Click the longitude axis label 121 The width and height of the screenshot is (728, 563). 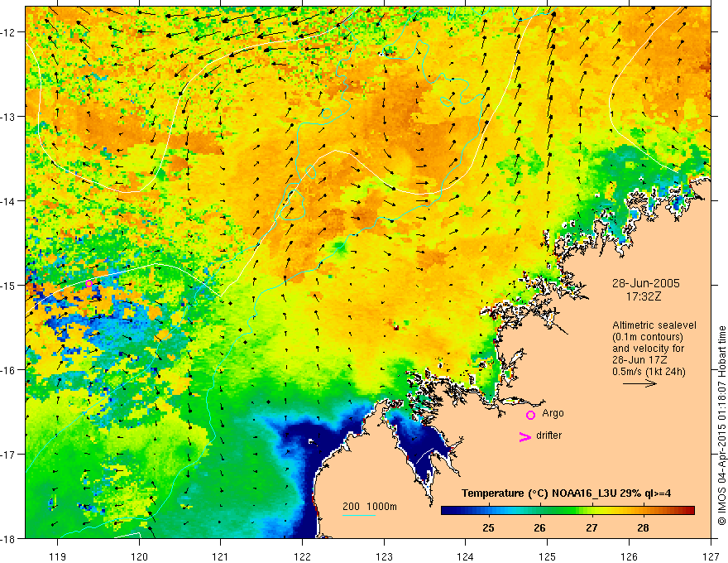(221, 556)
